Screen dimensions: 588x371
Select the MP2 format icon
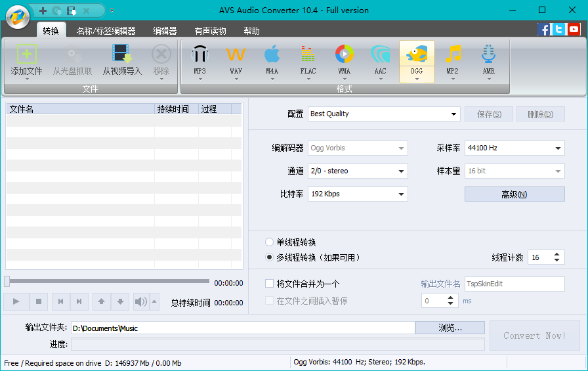tap(453, 55)
